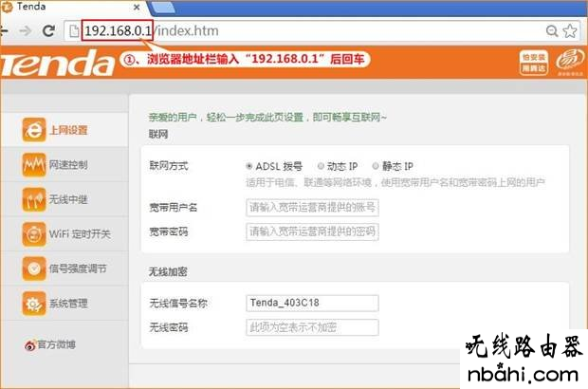Focus the 宽带密码 broadband password field
Screen dimensions: 588x389
coord(312,232)
